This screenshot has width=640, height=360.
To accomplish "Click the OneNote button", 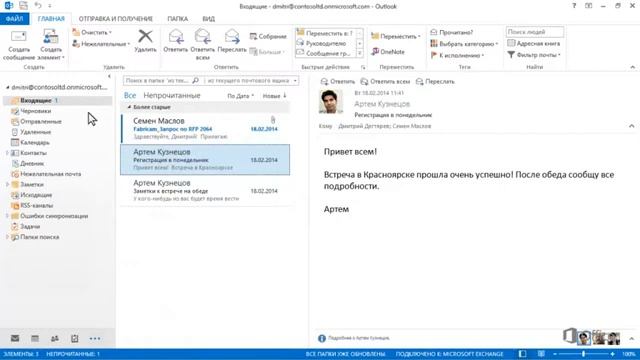I will (x=388, y=52).
